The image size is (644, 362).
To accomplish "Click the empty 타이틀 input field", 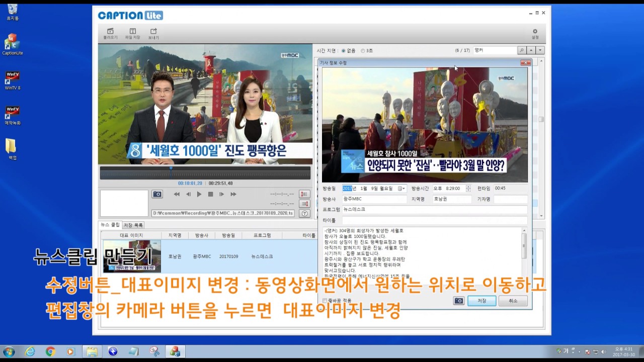I will click(435, 220).
